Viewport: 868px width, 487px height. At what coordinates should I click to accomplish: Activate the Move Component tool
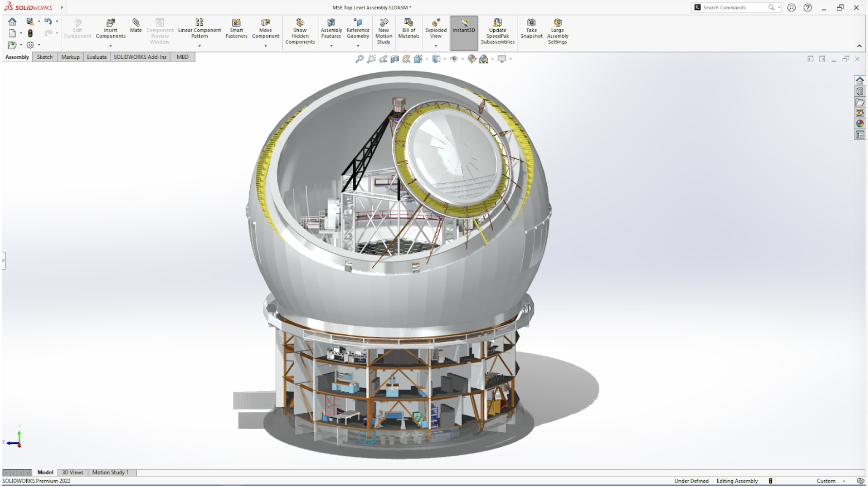[x=265, y=29]
